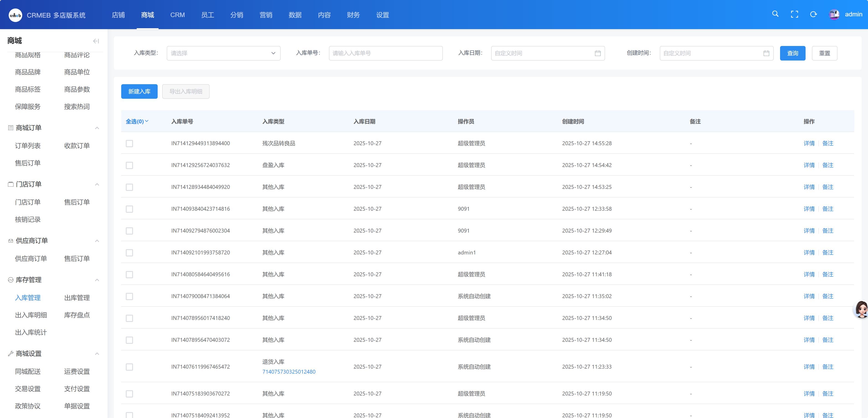Switch to the CRM top tab
This screenshot has height=418, width=868.
tap(177, 15)
